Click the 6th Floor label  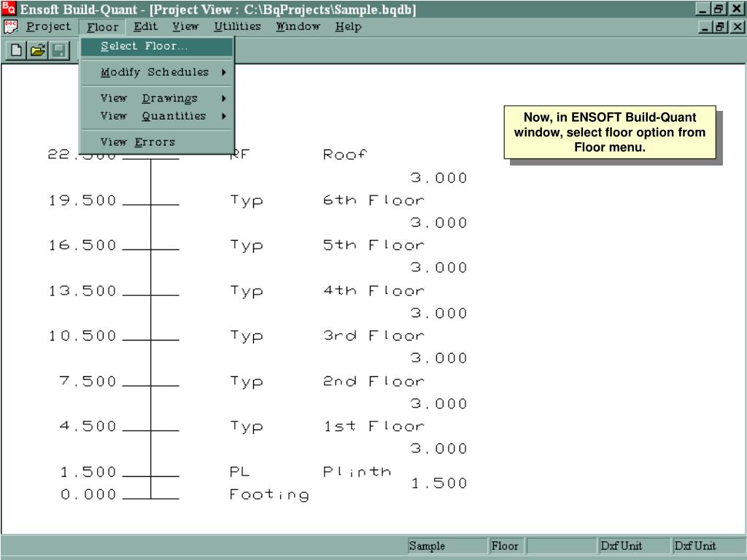pos(373,200)
